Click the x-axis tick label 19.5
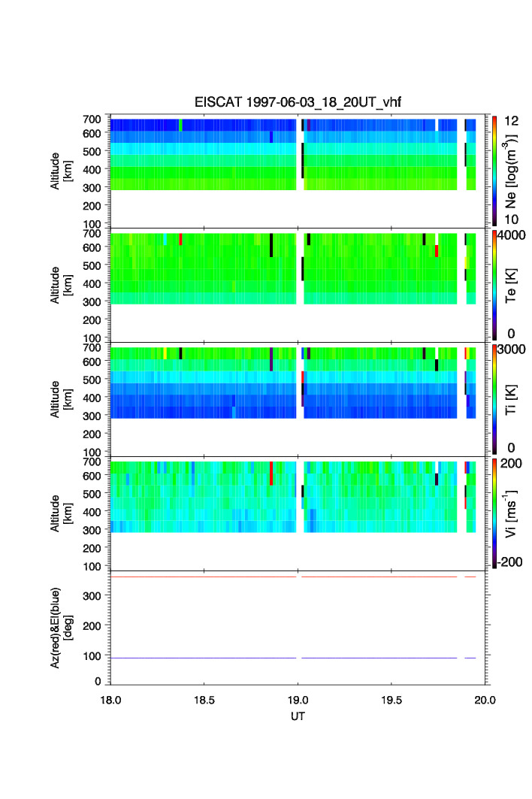 click(x=391, y=700)
